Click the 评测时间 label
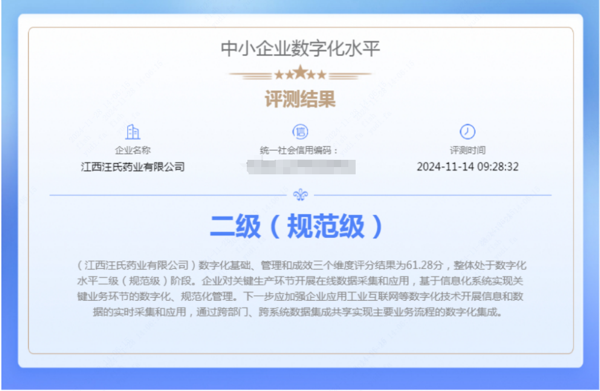600x391 pixels. 468,150
